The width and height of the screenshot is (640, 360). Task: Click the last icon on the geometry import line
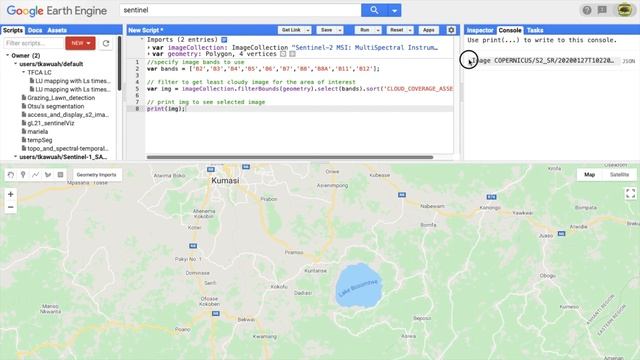tap(292, 54)
